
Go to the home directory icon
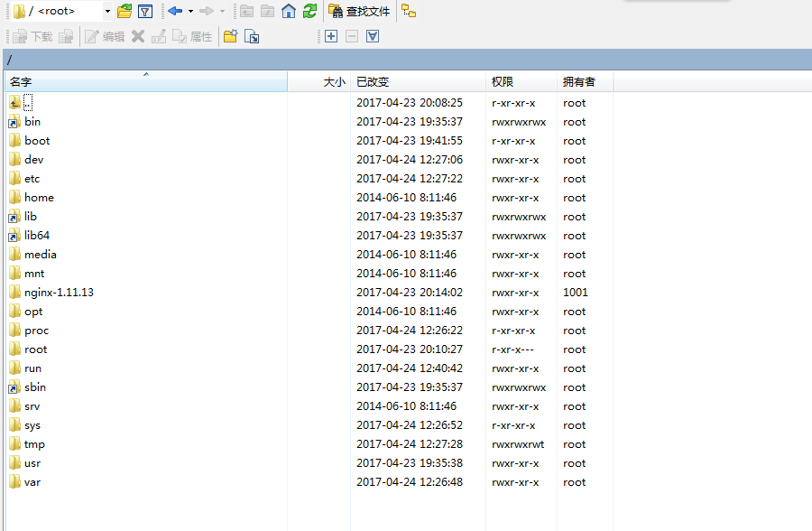tap(289, 11)
